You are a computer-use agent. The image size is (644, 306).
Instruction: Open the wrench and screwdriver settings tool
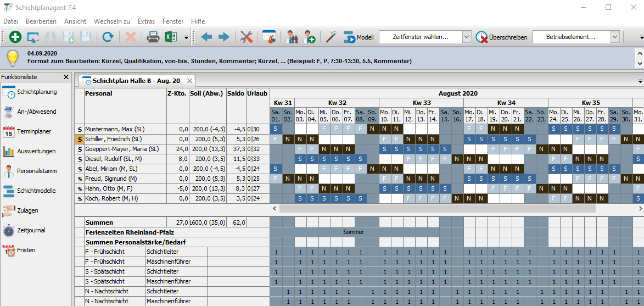tap(247, 37)
